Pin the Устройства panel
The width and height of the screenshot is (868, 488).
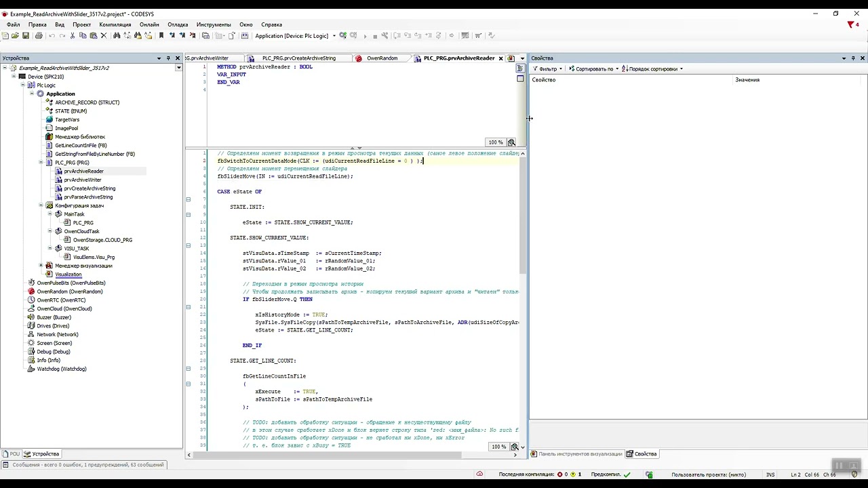click(x=168, y=58)
